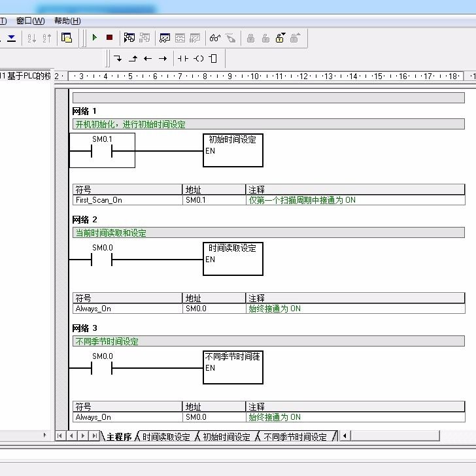
Task: Click the last grayed Read Forced padlock icon
Action: point(295,38)
